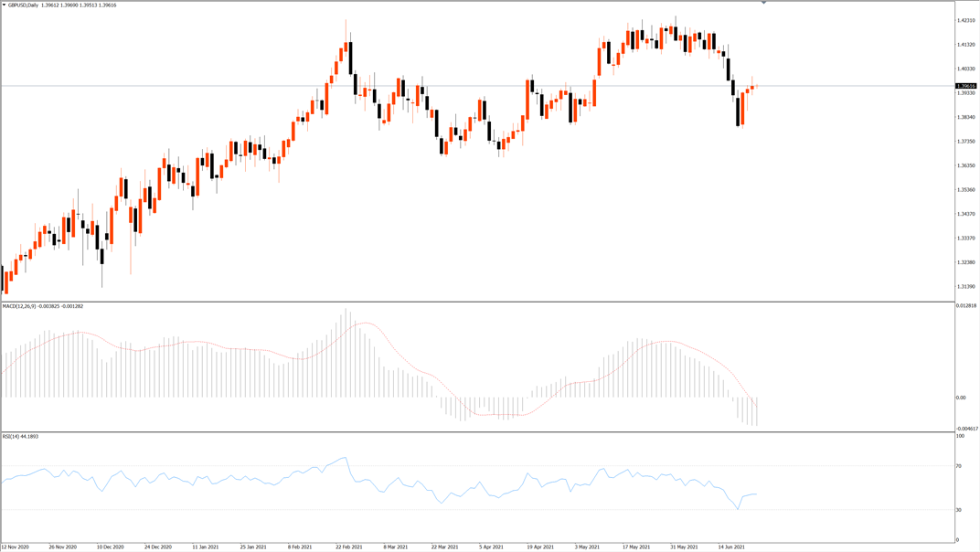
Task: Click the current price label 1.39616
Action: [x=965, y=86]
